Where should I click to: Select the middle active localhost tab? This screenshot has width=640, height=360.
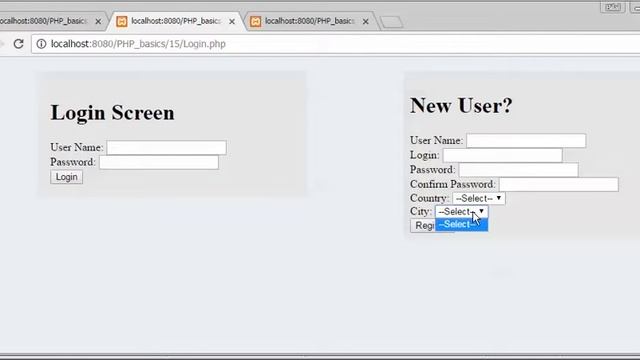tap(176, 21)
